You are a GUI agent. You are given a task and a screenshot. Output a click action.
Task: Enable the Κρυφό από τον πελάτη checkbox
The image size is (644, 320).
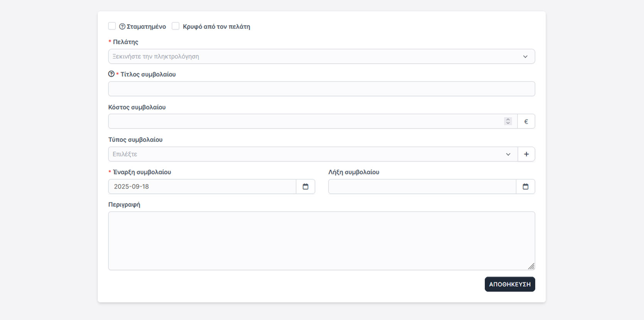click(x=175, y=26)
